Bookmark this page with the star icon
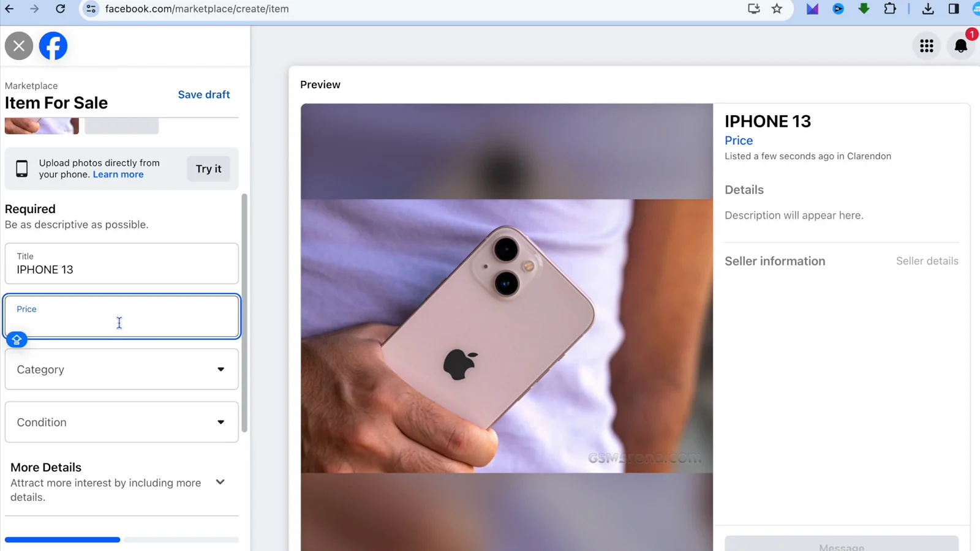The height and width of the screenshot is (551, 980). pos(777,9)
